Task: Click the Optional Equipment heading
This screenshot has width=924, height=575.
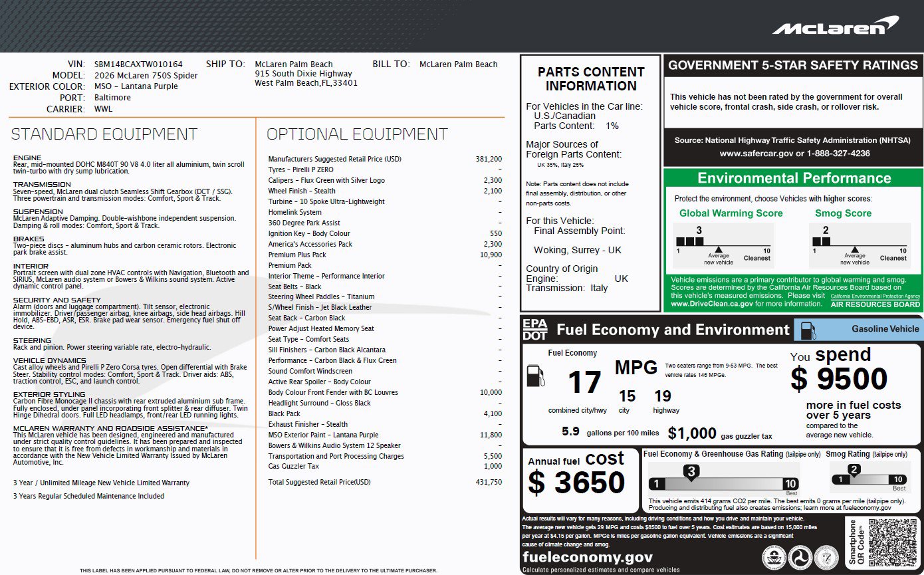Action: click(x=357, y=134)
